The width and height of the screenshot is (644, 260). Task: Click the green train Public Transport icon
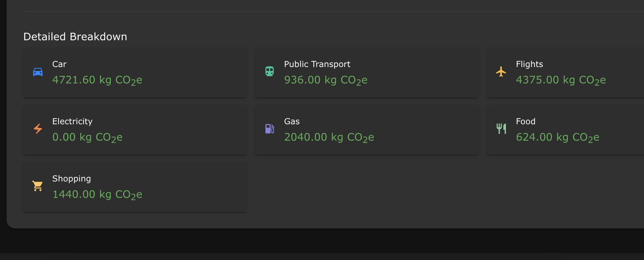(269, 71)
